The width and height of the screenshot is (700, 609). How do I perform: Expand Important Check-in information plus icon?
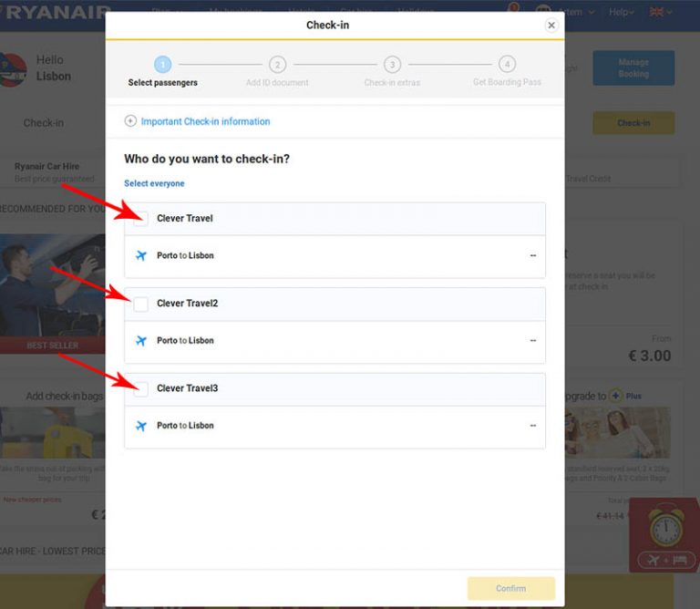click(x=130, y=121)
